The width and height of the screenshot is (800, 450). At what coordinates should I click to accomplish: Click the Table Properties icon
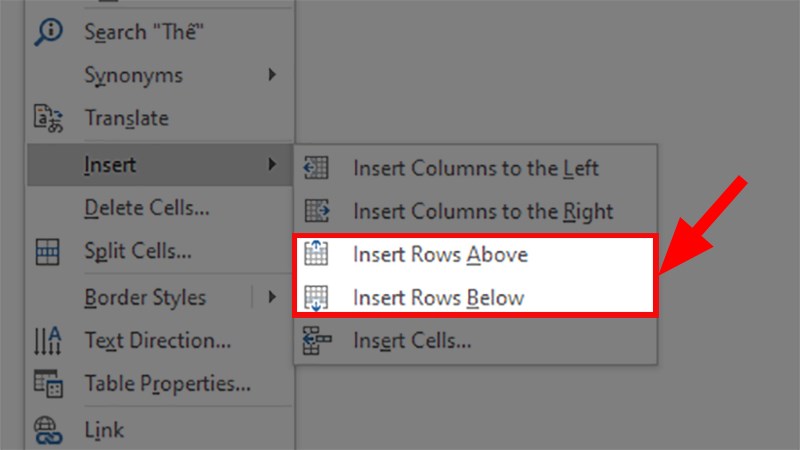pos(48,383)
